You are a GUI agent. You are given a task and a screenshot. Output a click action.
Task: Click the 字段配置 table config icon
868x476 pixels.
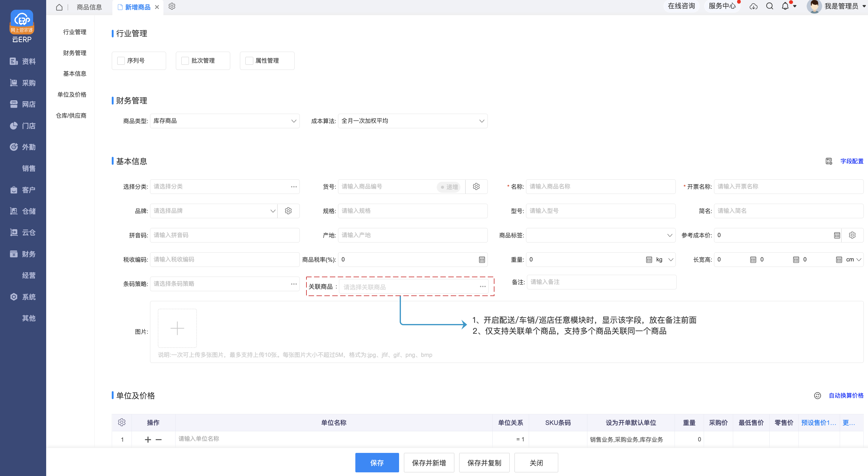coord(829,161)
